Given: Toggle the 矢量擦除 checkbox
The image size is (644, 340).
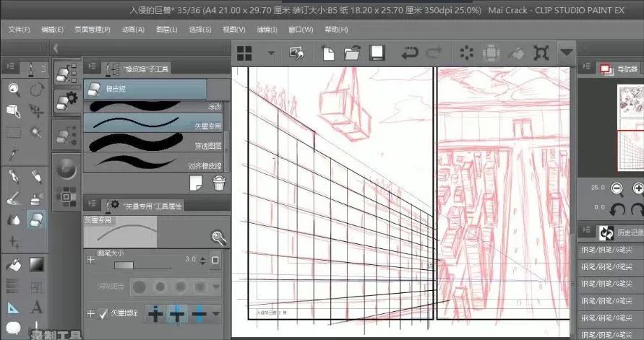Looking at the screenshot, I should 103,313.
